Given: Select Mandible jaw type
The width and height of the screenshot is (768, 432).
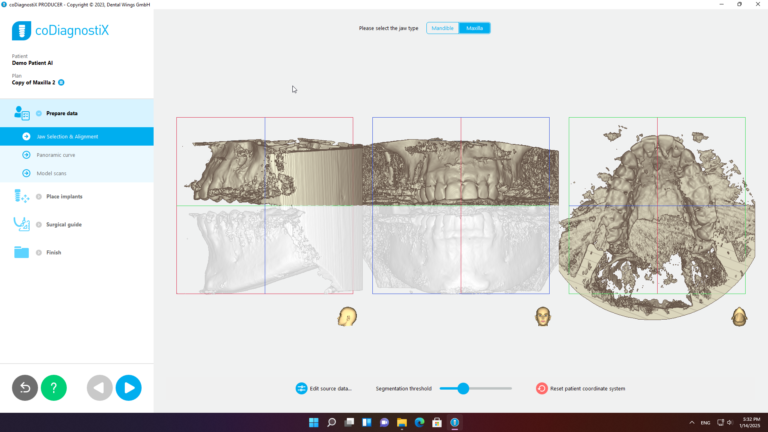Looking at the screenshot, I should click(x=442, y=28).
